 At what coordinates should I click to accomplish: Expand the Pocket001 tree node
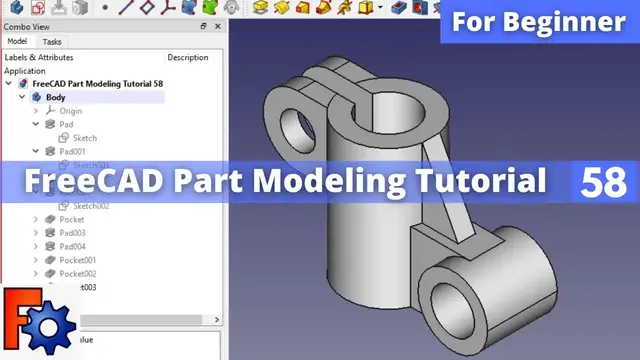pyautogui.click(x=36, y=260)
